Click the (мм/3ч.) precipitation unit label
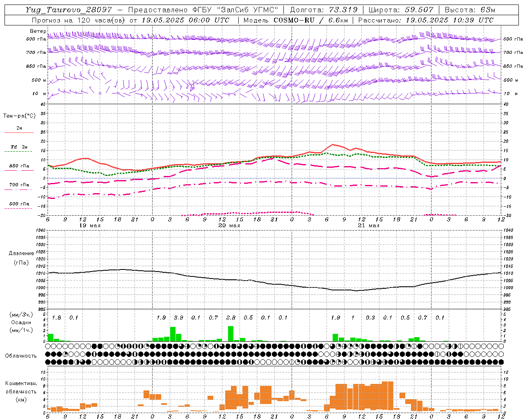Screen dimensions: 525x420 [x=21, y=315]
